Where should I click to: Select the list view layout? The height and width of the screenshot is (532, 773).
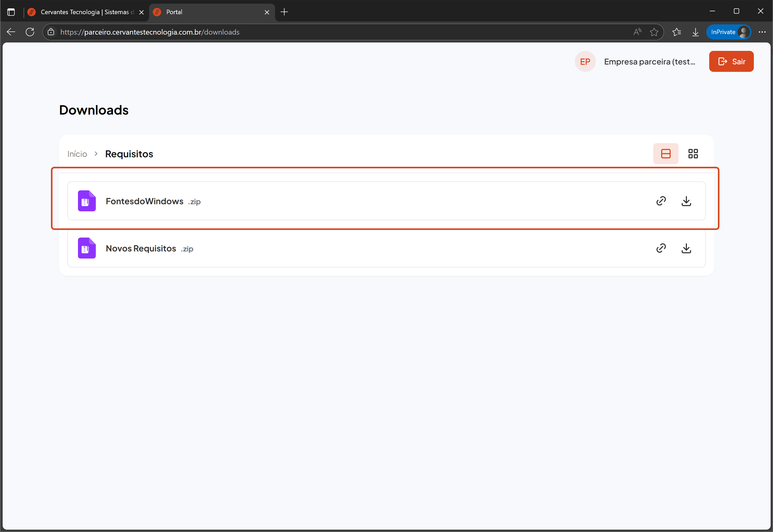(666, 154)
